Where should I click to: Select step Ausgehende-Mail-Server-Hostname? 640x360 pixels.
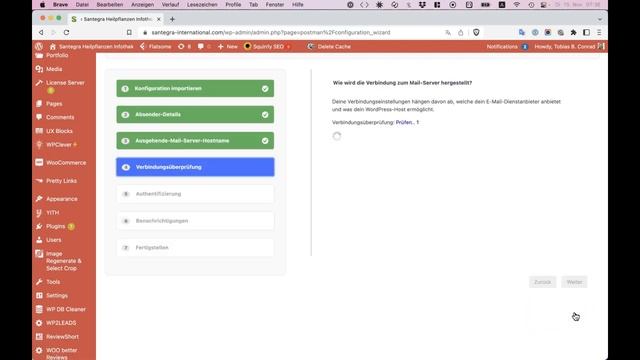pos(195,141)
